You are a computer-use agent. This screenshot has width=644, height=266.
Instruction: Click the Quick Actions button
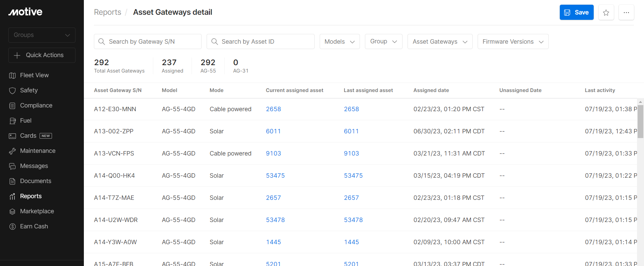(42, 55)
